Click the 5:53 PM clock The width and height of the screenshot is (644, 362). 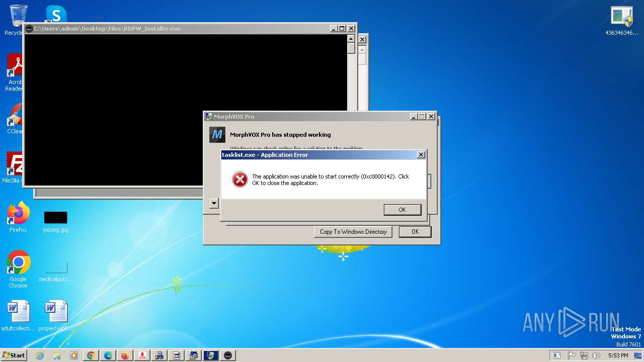pos(618,355)
